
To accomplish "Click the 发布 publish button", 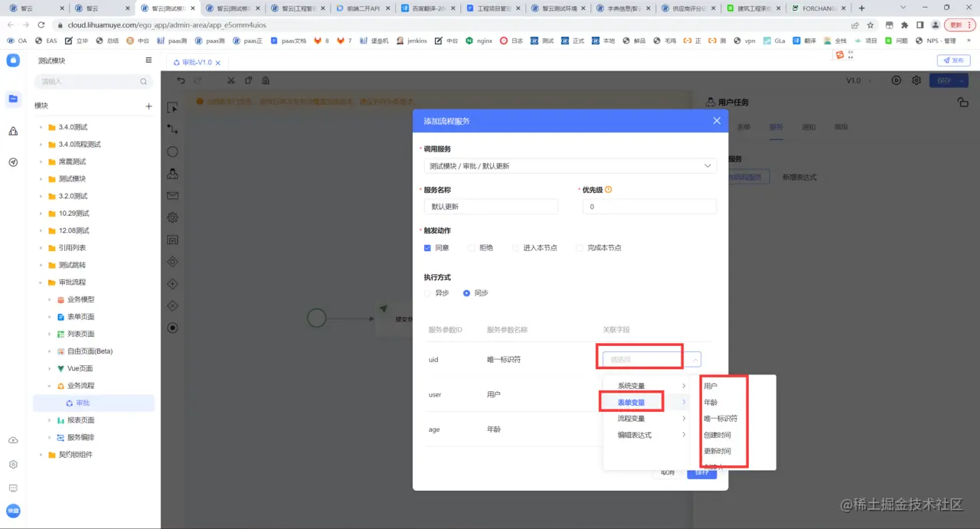I will (954, 60).
